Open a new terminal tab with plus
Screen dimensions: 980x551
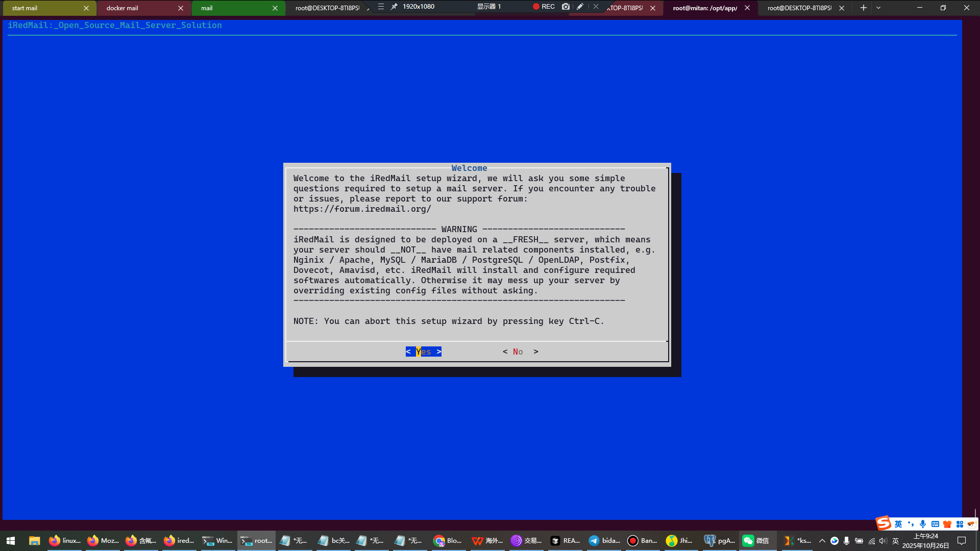[x=863, y=8]
